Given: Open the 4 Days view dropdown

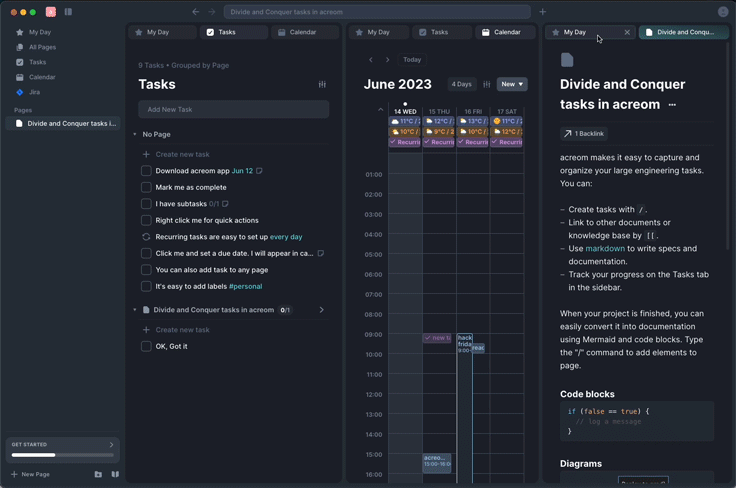Looking at the screenshot, I should pyautogui.click(x=461, y=84).
